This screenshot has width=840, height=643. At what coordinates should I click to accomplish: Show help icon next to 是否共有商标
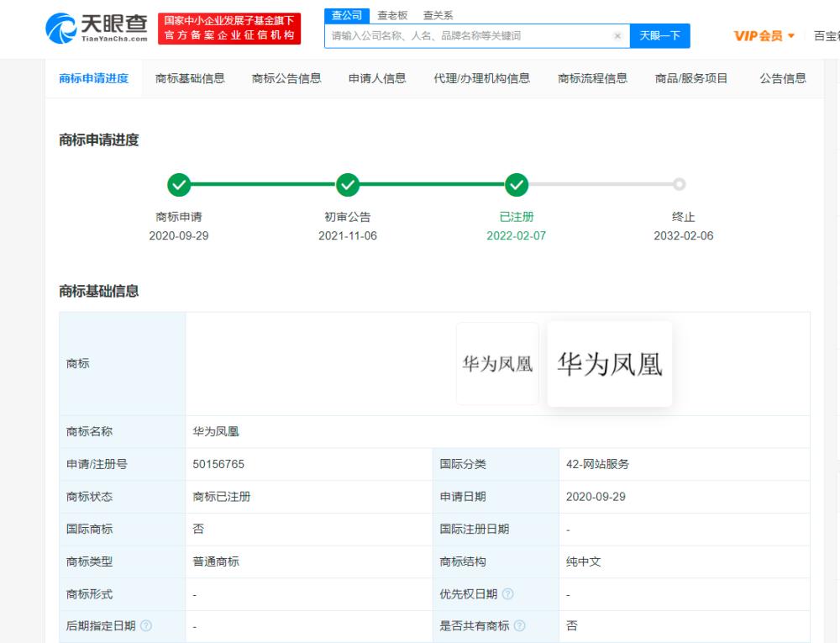pyautogui.click(x=520, y=625)
